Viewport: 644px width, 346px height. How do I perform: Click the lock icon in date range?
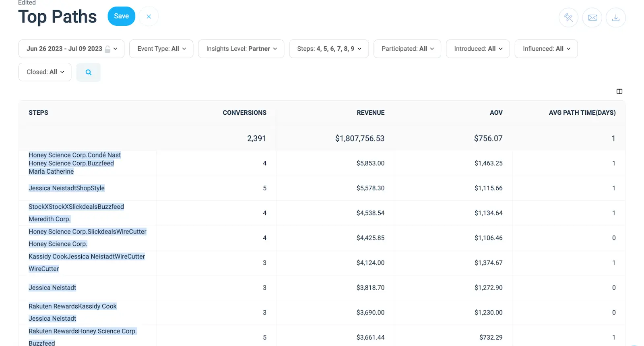point(107,49)
